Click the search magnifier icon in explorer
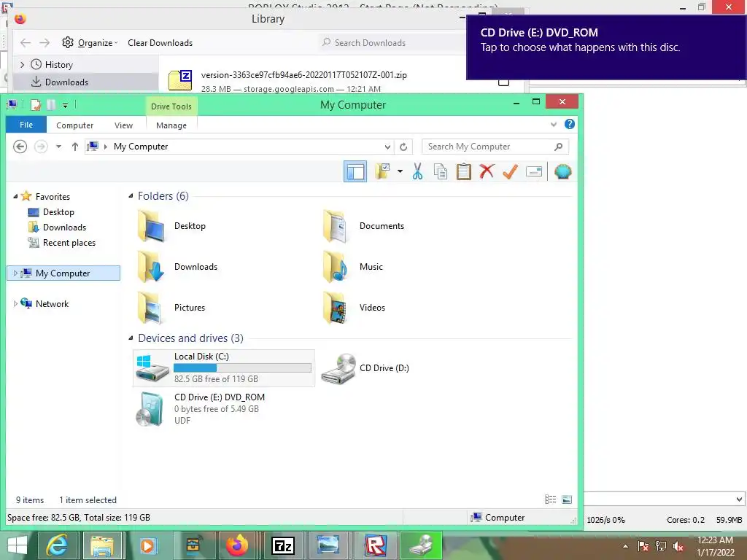Image resolution: width=747 pixels, height=560 pixels. point(559,147)
